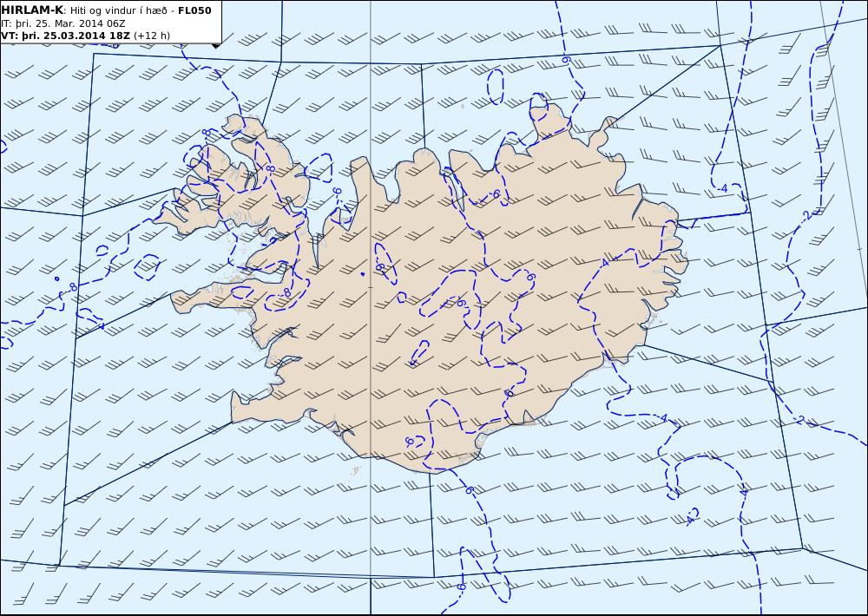Click the HIRLAM-K model name in the title box
Viewport: 868px width, 616px height.
[32, 10]
